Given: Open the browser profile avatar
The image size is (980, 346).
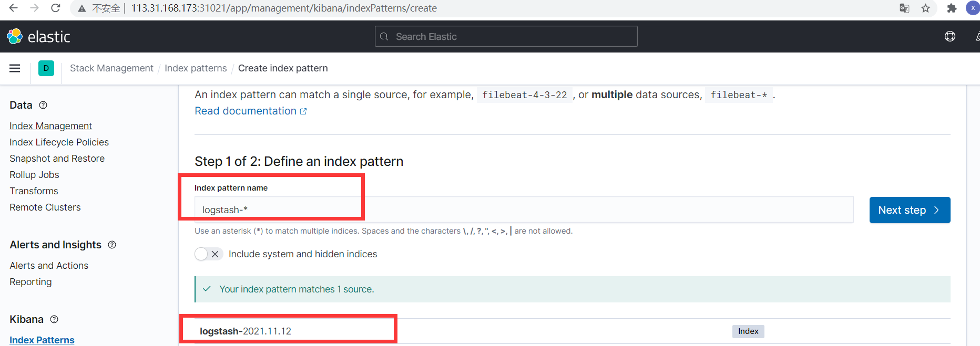Looking at the screenshot, I should [973, 8].
